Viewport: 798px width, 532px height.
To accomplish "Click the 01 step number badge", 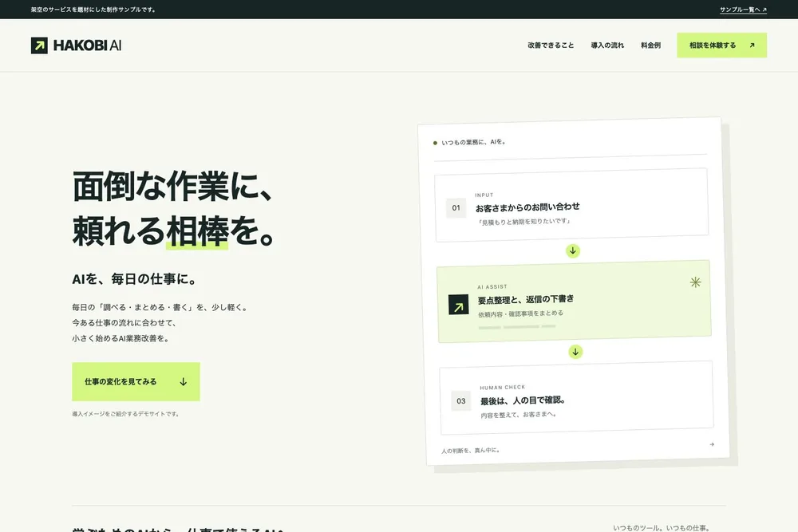I will [x=456, y=207].
